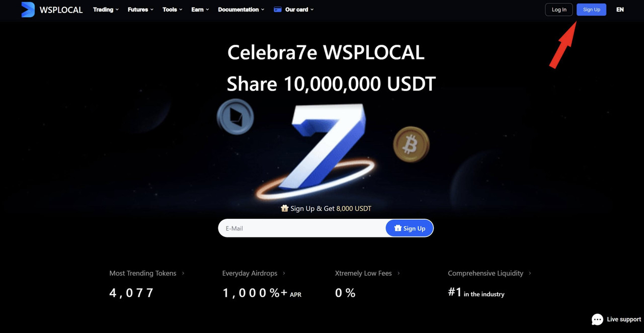Click the gift icon in Sign Up banner text
This screenshot has width=644, height=333.
(x=284, y=208)
